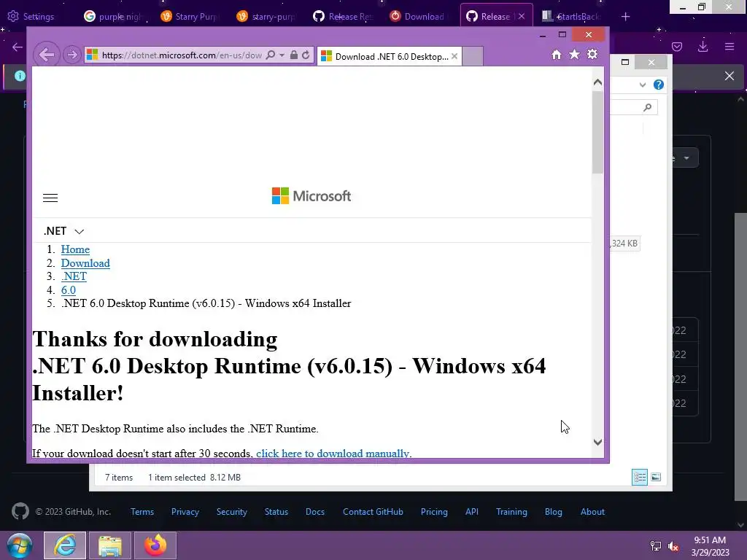Open the Firefox application menu
The image size is (747, 560).
(x=729, y=47)
